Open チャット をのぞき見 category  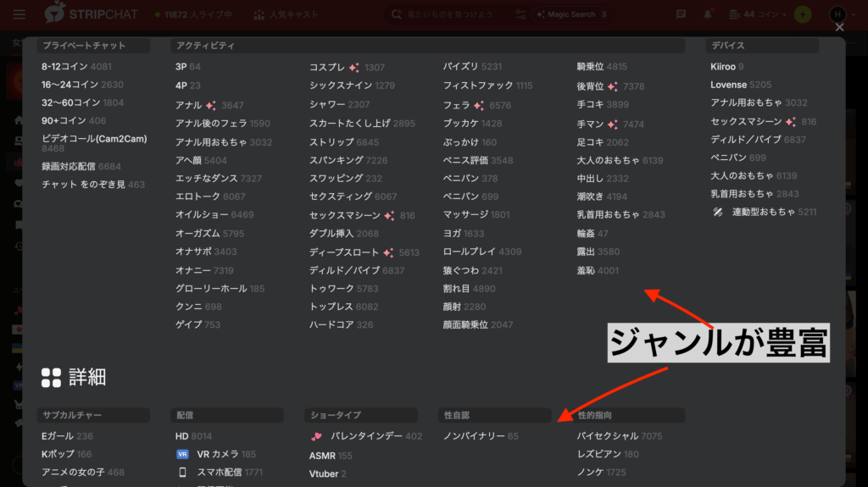93,185
